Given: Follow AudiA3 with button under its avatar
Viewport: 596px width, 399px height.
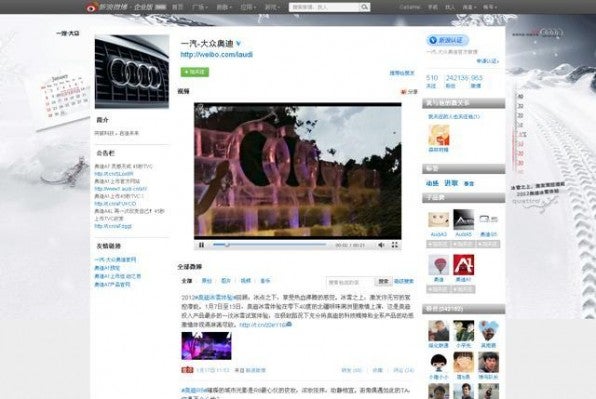Looking at the screenshot, I should [x=438, y=244].
